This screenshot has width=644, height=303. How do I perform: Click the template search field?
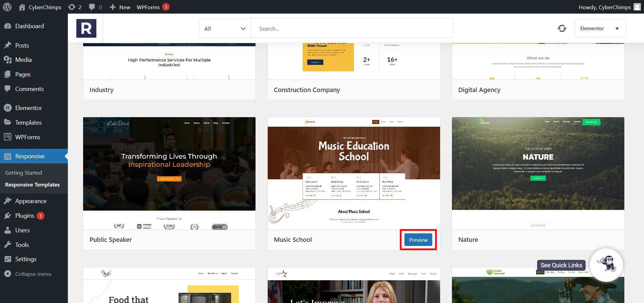tap(352, 29)
